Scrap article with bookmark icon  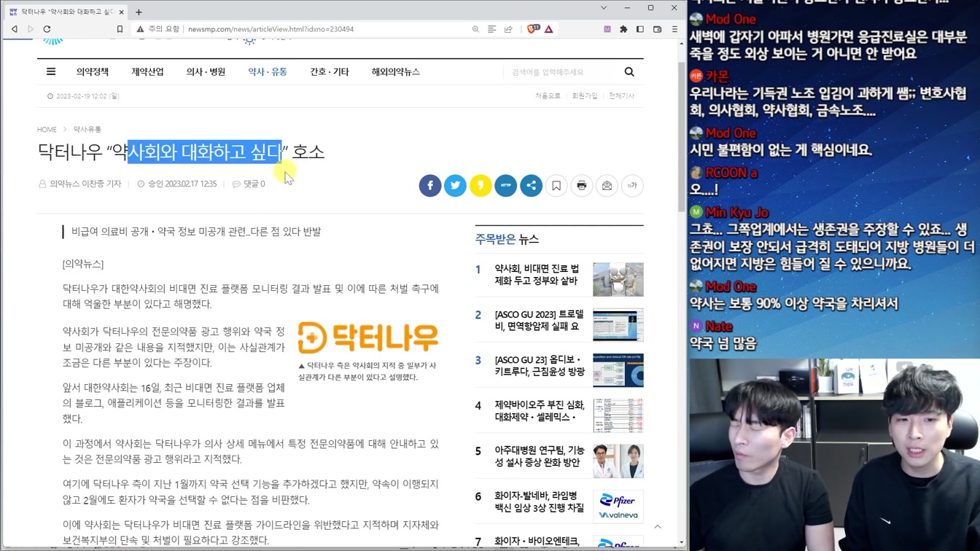(x=556, y=185)
